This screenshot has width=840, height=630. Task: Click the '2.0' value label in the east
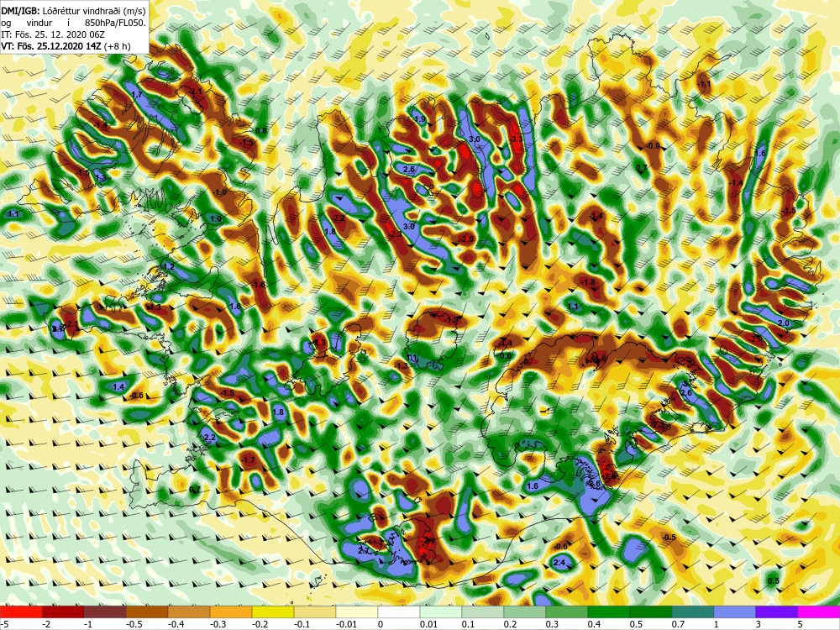[783, 323]
